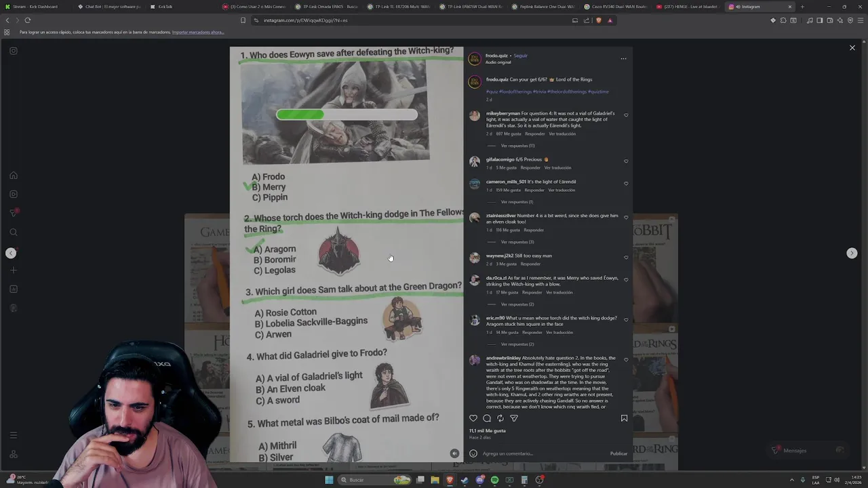868x488 pixels.
Task: Show hidden system tray icons chevron
Action: pos(793,480)
